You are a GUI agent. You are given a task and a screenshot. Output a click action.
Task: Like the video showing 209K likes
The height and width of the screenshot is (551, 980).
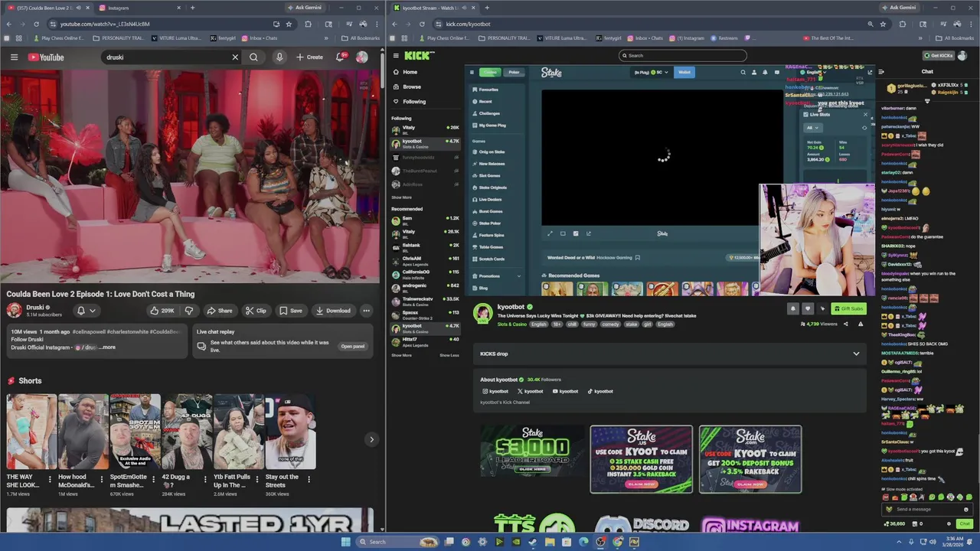[x=162, y=311]
